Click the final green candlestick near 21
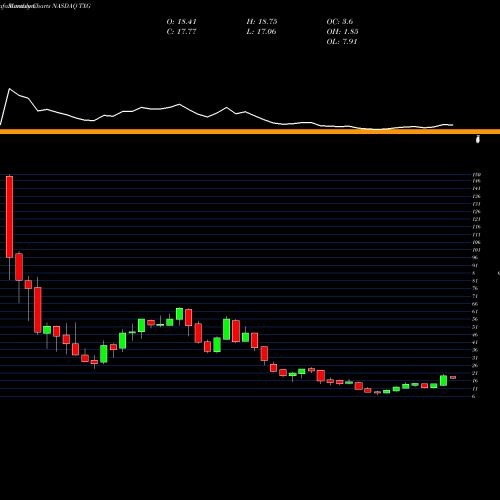This screenshot has width=500, height=500. click(x=443, y=380)
